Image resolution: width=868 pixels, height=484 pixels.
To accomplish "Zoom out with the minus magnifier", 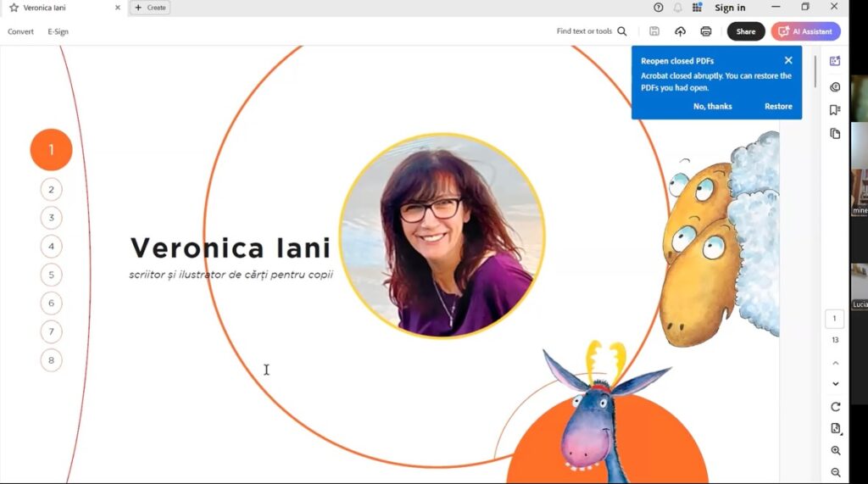I will tap(836, 472).
